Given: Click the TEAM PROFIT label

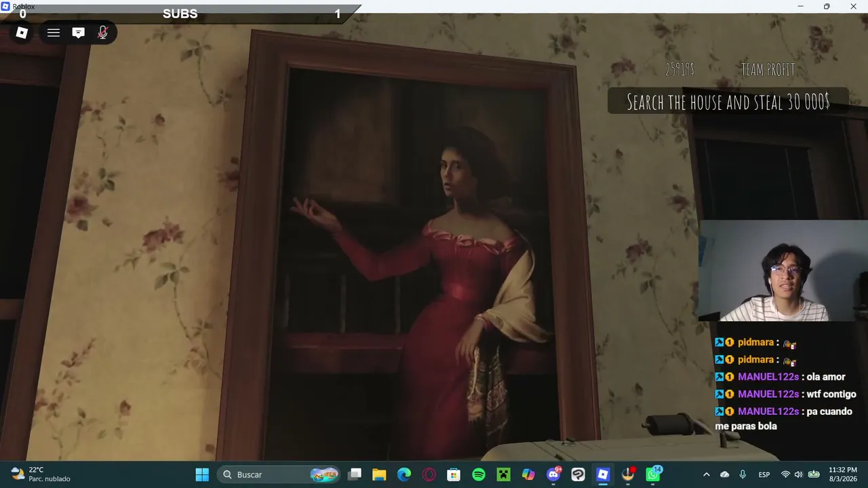Looking at the screenshot, I should pos(768,69).
